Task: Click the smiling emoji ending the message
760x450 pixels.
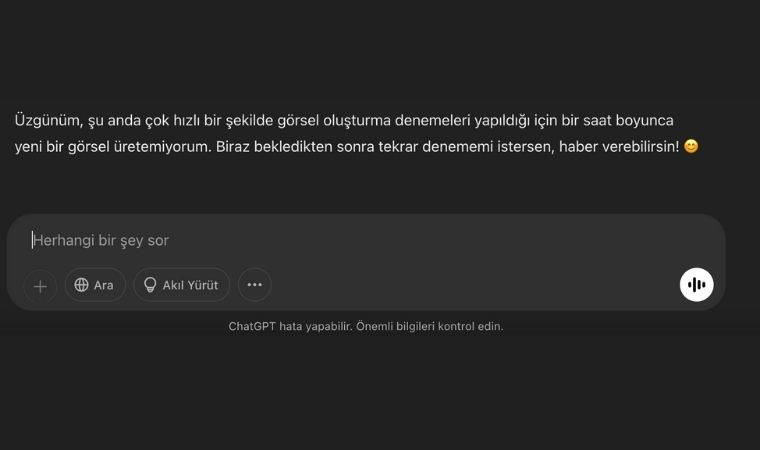Action: pos(691,146)
